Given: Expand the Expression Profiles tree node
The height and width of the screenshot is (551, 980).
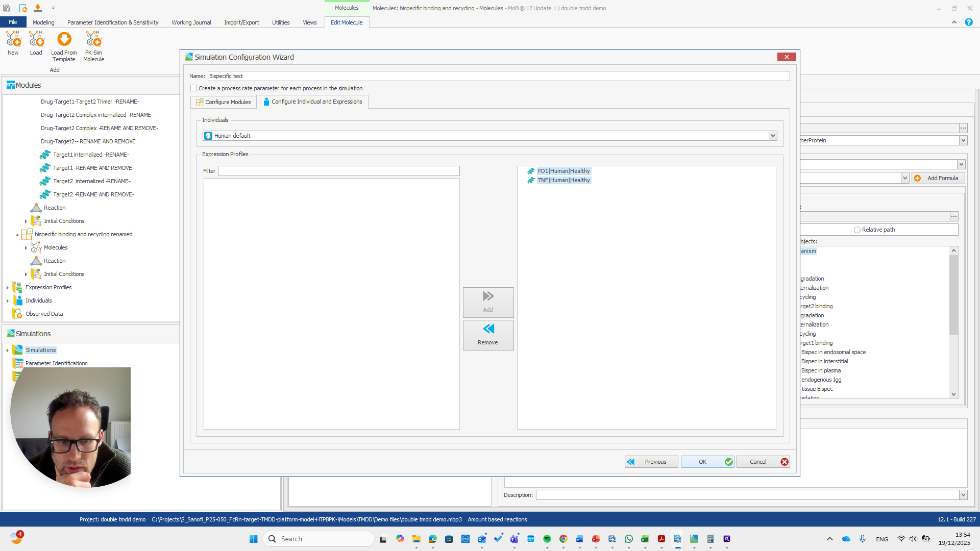Looking at the screenshot, I should pyautogui.click(x=8, y=288).
